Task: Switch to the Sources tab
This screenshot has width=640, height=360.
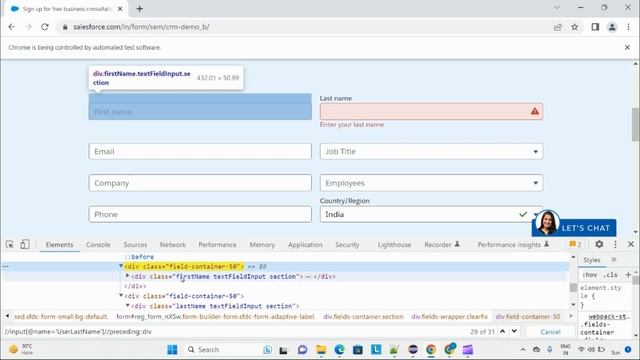Action: 135,244
